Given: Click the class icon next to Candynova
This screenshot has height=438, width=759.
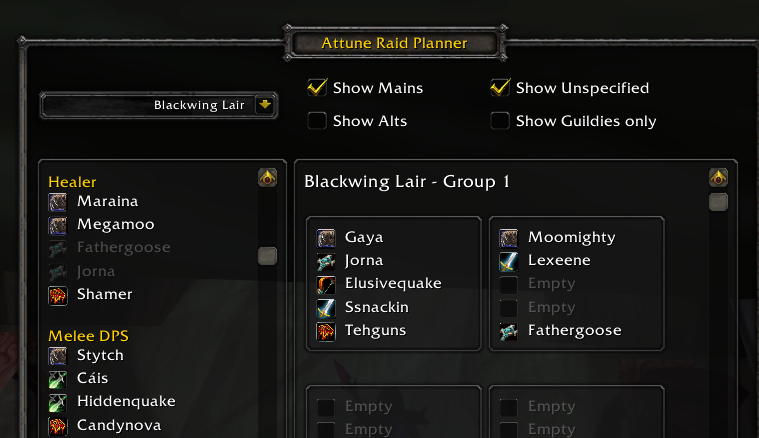Looking at the screenshot, I should tap(58, 425).
